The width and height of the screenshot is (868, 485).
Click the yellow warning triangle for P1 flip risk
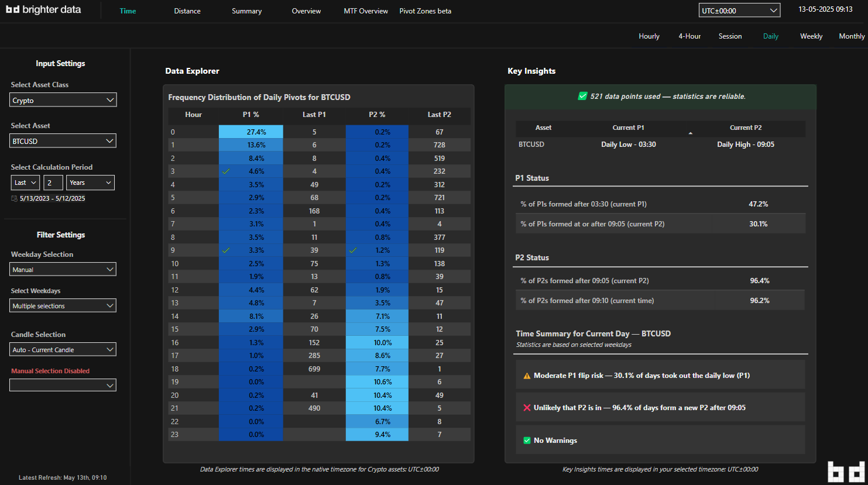[x=527, y=376]
